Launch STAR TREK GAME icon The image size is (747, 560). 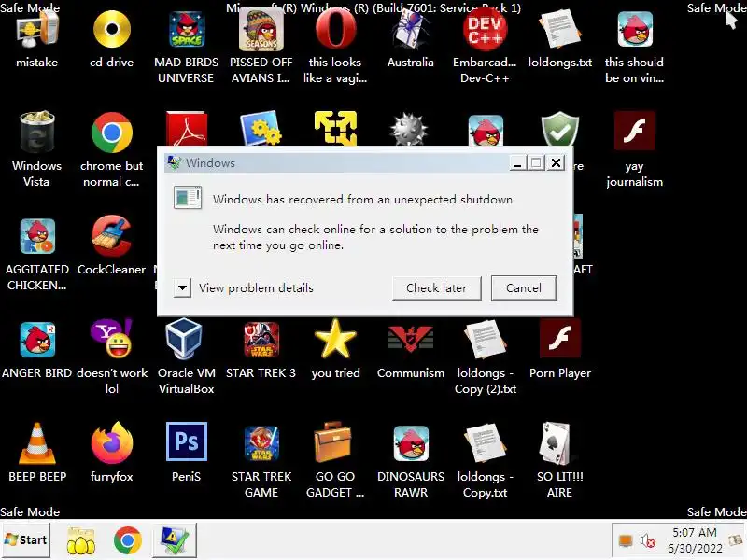pos(261,442)
